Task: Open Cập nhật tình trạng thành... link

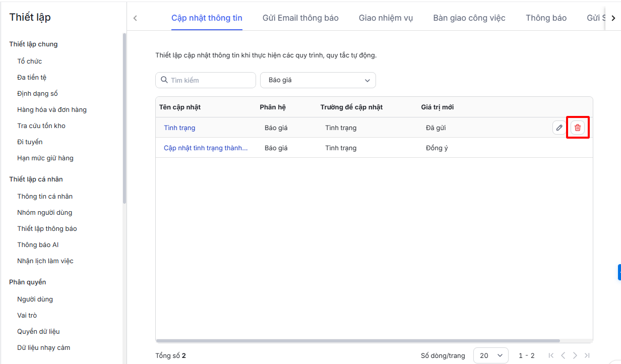Action: point(206,148)
